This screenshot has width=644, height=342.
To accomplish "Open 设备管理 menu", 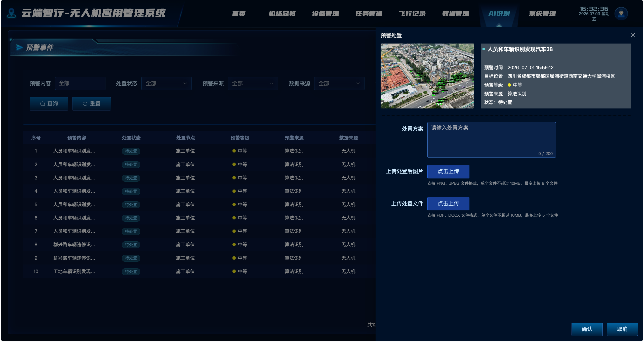I will 326,14.
